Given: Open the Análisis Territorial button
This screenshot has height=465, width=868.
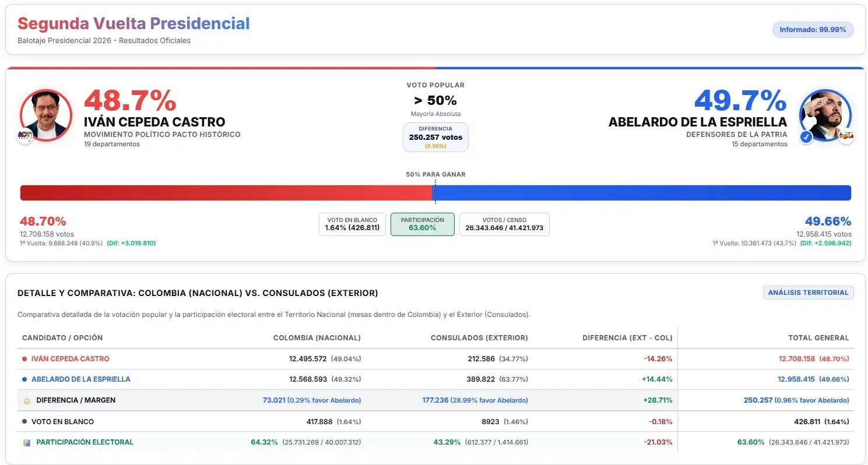Looking at the screenshot, I should pyautogui.click(x=808, y=293).
